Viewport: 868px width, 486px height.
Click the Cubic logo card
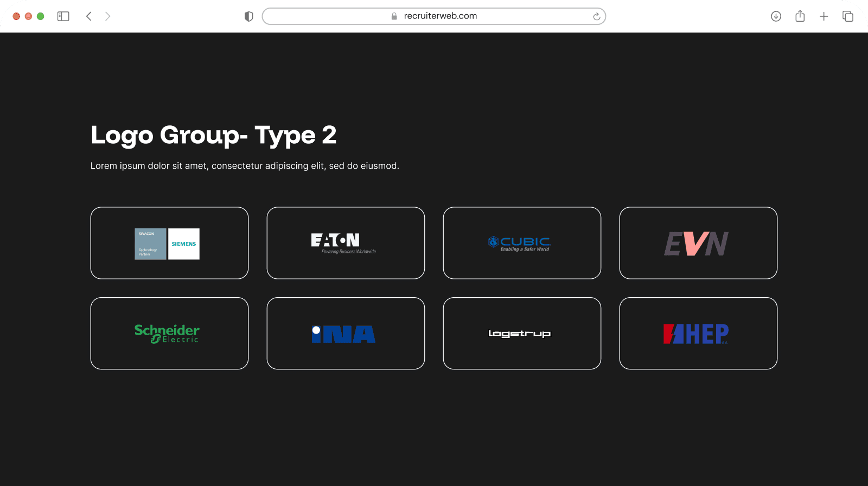pyautogui.click(x=522, y=243)
